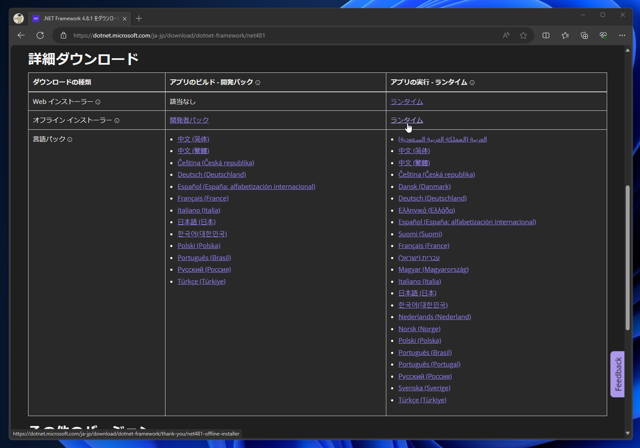The width and height of the screenshot is (640, 448).
Task: Add this page to favorites star
Action: [523, 35]
